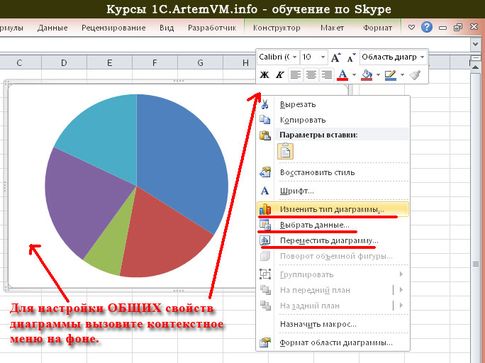485x363 pixels.
Task: Open the Данные ribbon tab
Action: point(52,28)
